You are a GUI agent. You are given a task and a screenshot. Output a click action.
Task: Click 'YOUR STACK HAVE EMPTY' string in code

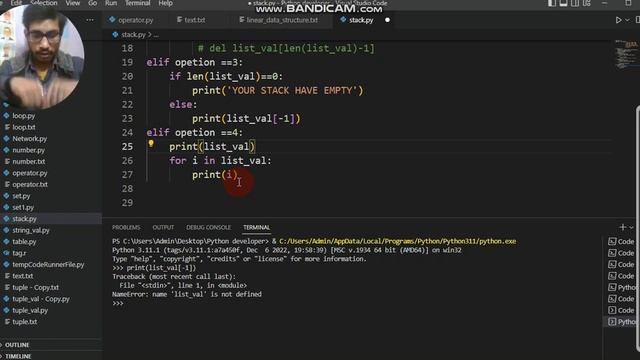292,90
